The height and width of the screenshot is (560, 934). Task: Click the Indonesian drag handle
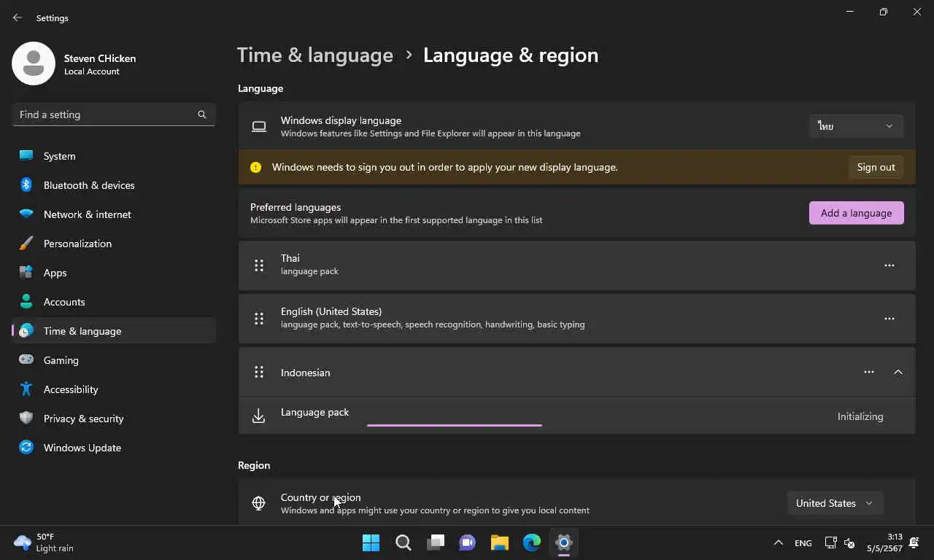(259, 373)
